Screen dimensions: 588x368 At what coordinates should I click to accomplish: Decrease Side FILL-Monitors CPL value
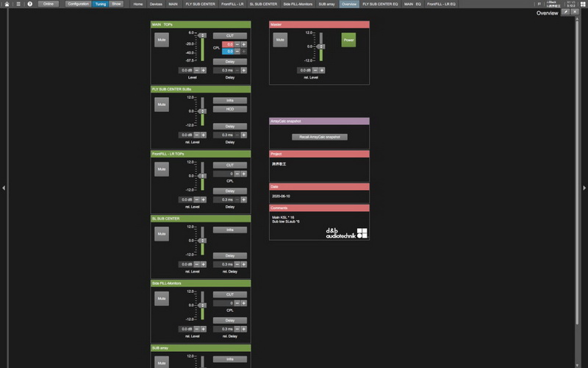point(237,303)
